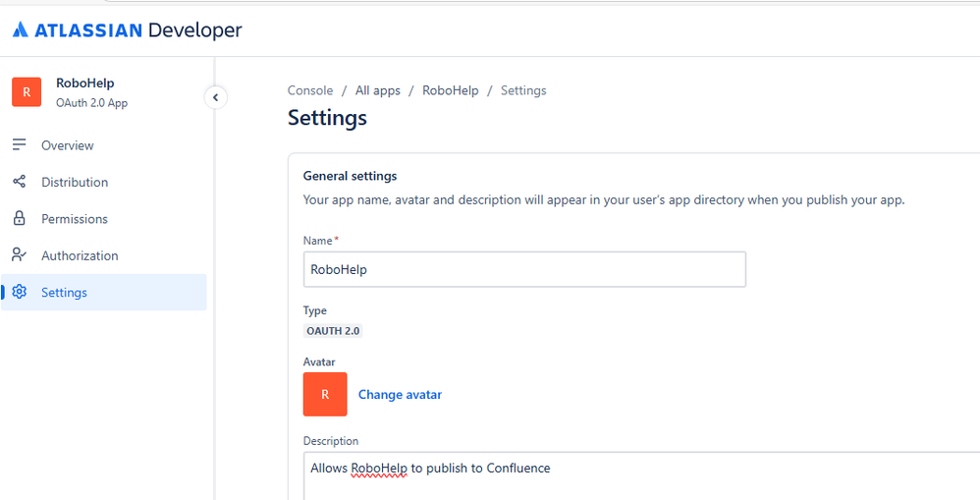Navigate to Console breadcrumb
This screenshot has height=500, width=980.
(x=310, y=90)
